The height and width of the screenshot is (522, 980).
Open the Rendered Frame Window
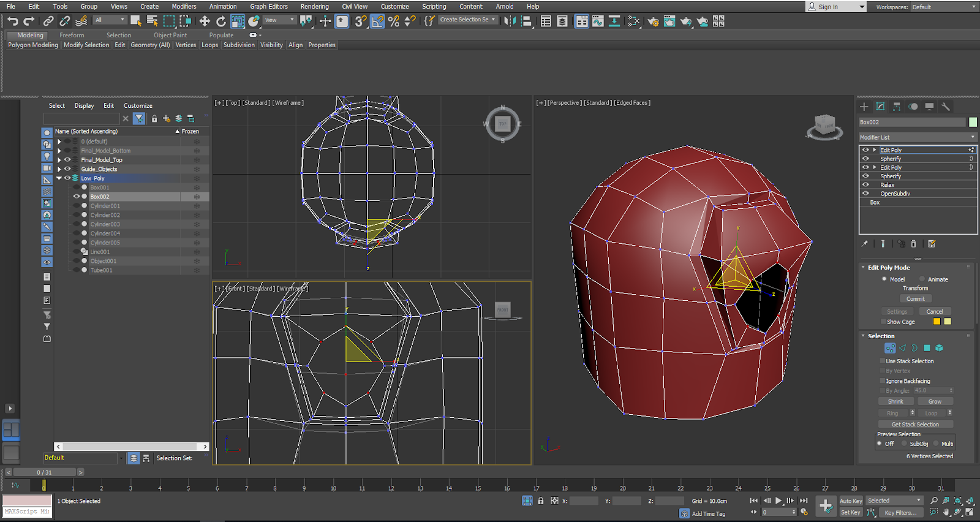click(669, 21)
